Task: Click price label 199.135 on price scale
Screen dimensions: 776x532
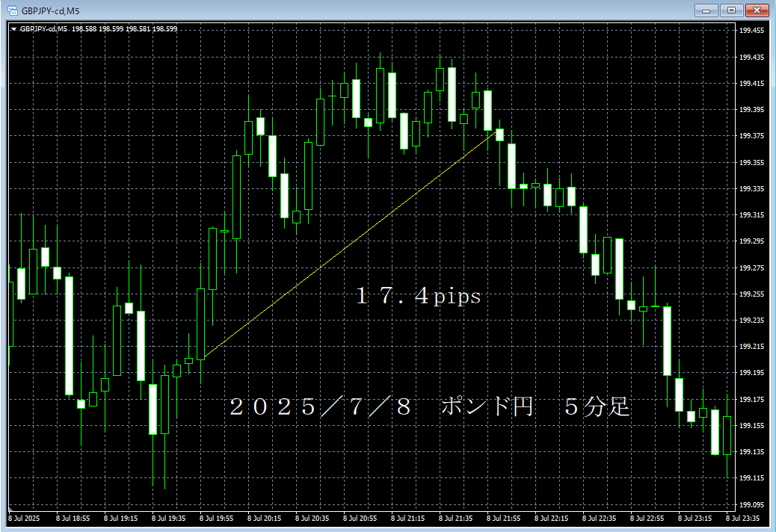Action: (752, 452)
